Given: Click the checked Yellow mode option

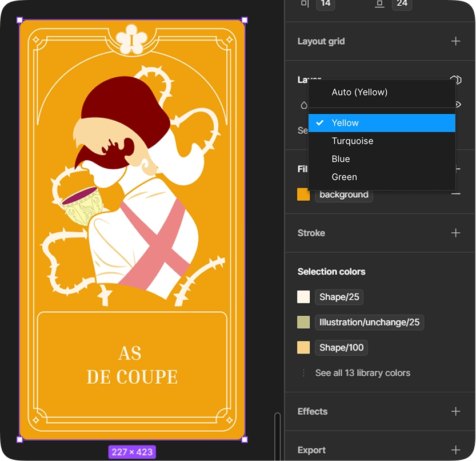Looking at the screenshot, I should pyautogui.click(x=345, y=122).
